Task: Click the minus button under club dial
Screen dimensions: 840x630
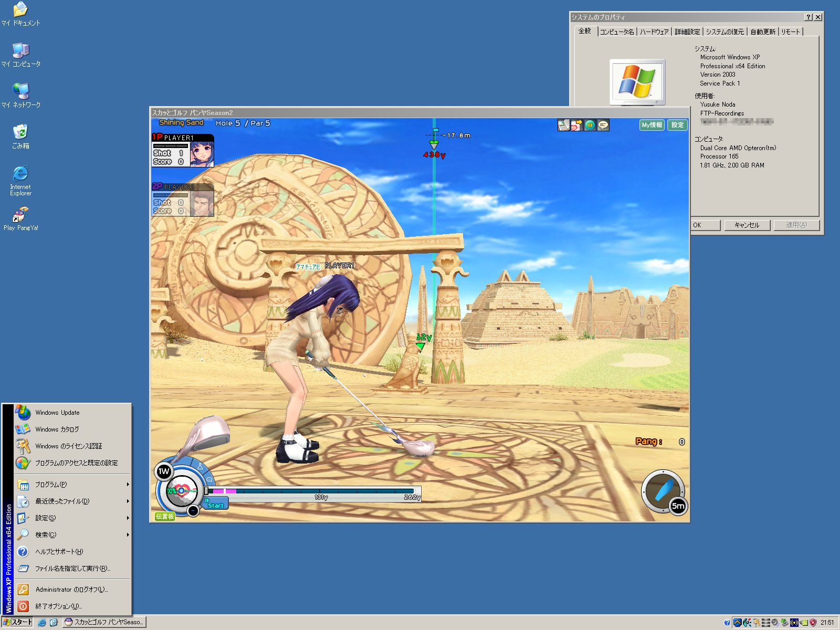Action: [x=193, y=510]
